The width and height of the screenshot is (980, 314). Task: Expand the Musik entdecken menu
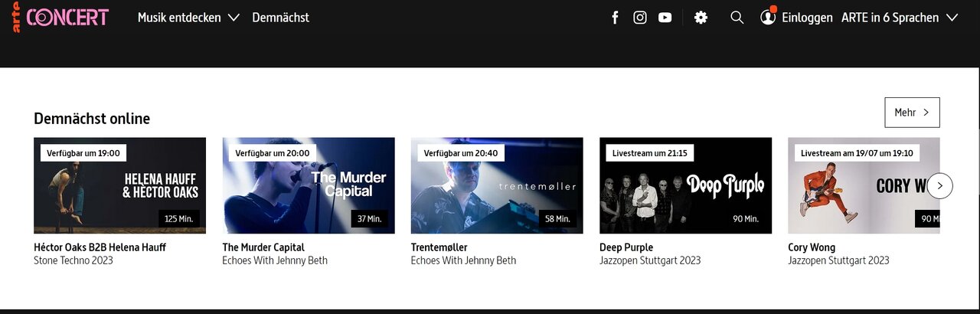[x=188, y=18]
